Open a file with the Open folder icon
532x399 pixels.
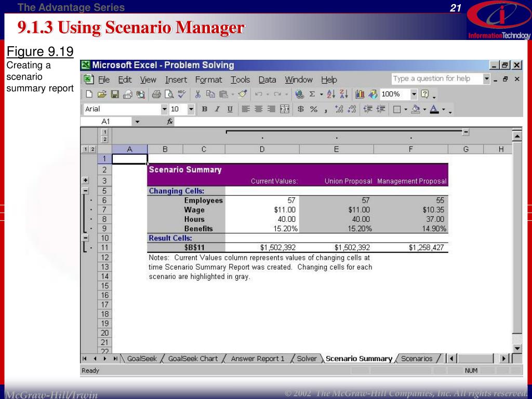click(102, 95)
